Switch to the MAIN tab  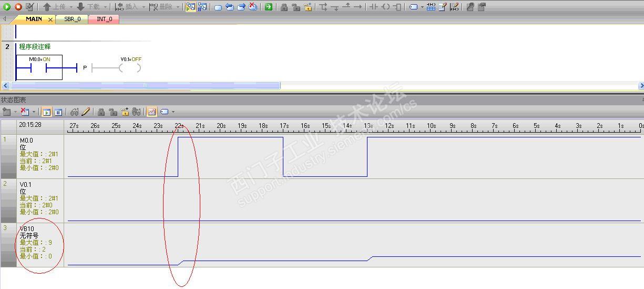(x=34, y=19)
